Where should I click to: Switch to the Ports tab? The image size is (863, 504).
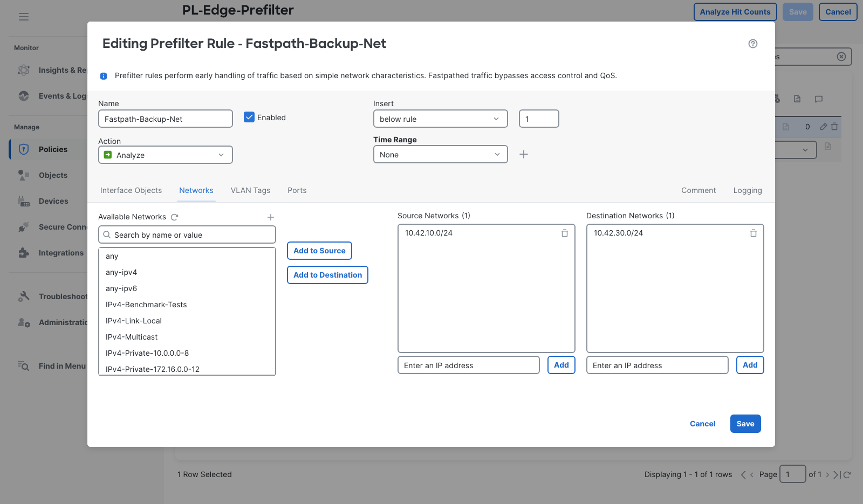[297, 190]
